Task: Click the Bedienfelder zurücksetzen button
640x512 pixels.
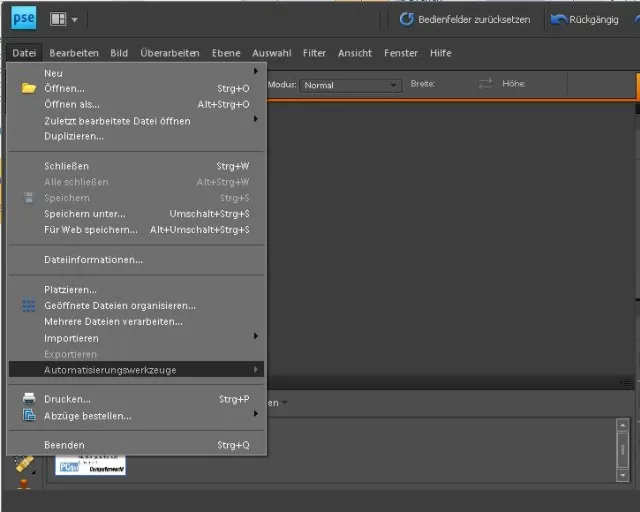Action: point(465,19)
